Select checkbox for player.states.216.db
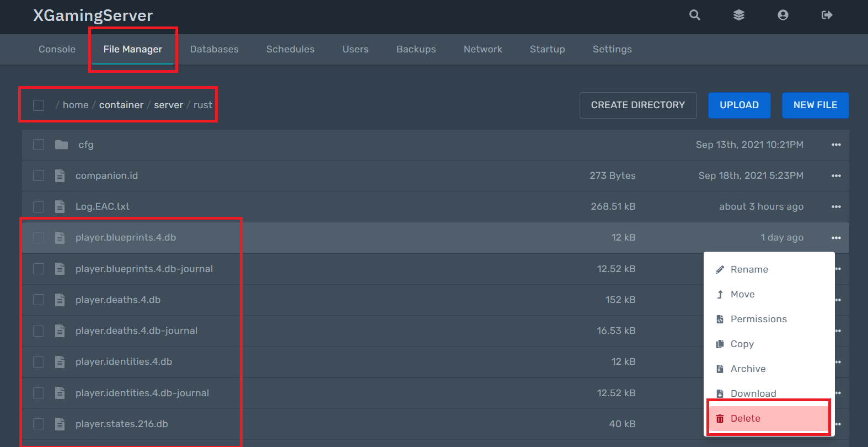868x447 pixels. tap(39, 424)
